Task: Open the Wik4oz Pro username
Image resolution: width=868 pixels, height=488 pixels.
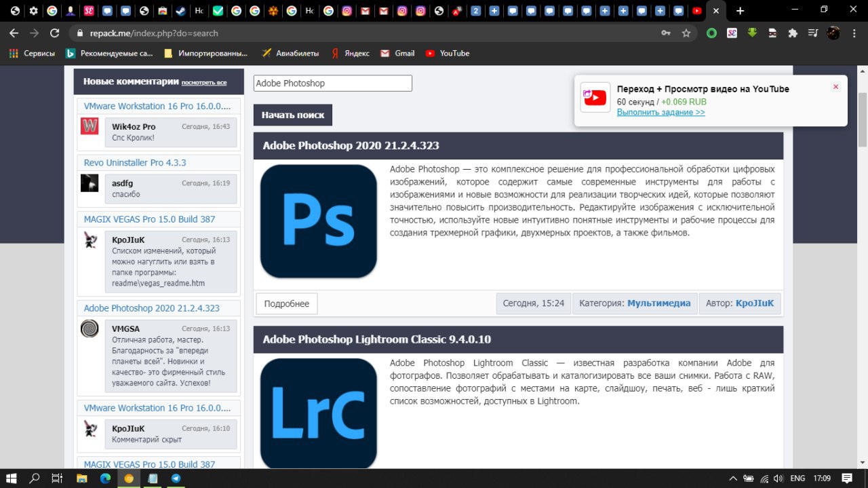Action: (134, 127)
